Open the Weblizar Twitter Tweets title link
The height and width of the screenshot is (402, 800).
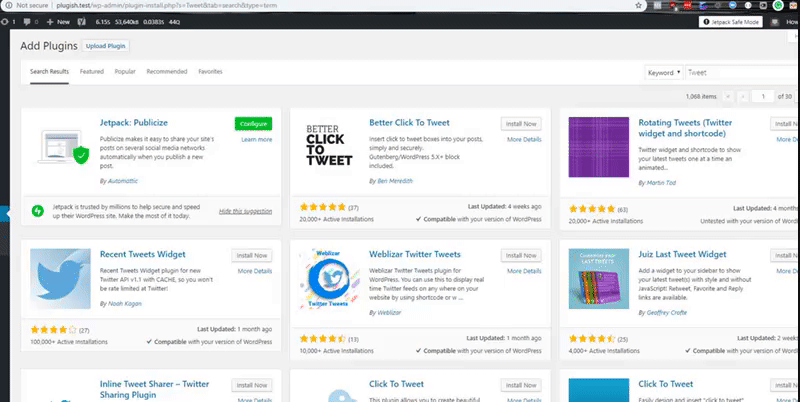pos(415,254)
